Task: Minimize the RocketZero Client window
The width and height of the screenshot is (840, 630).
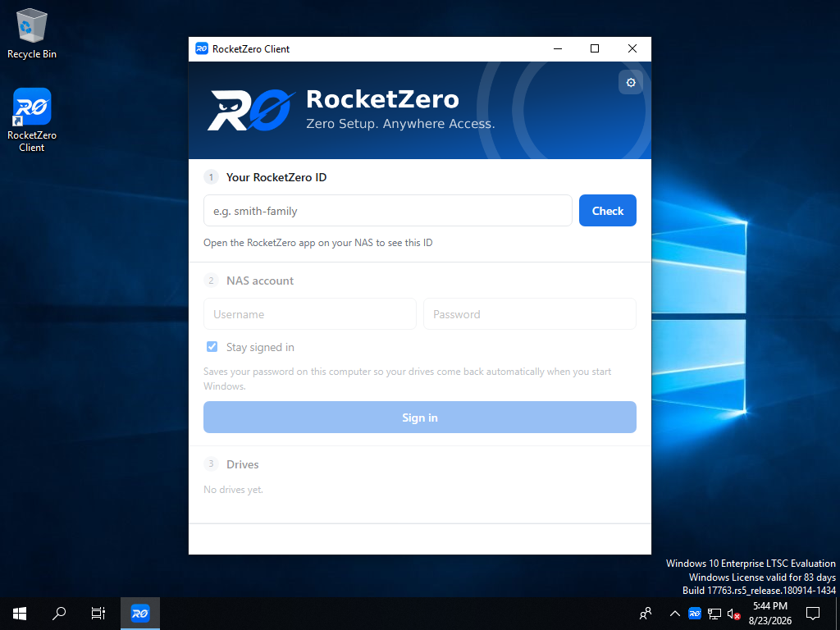Action: tap(558, 48)
